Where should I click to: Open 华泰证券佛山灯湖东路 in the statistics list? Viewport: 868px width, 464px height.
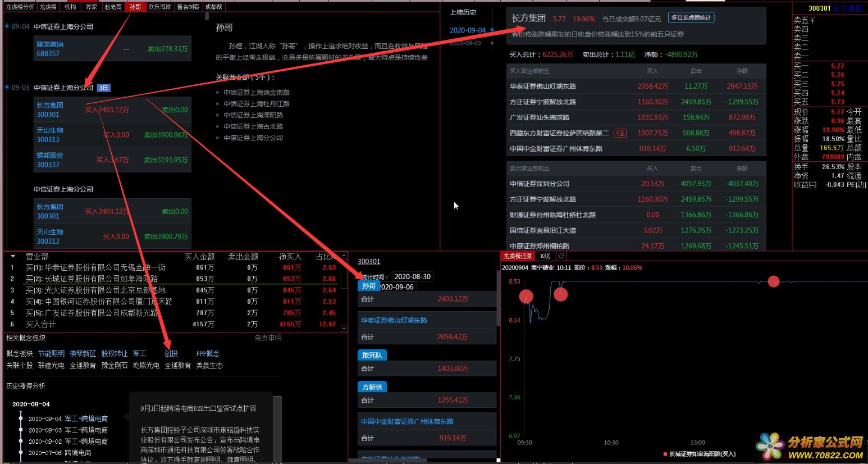point(394,320)
